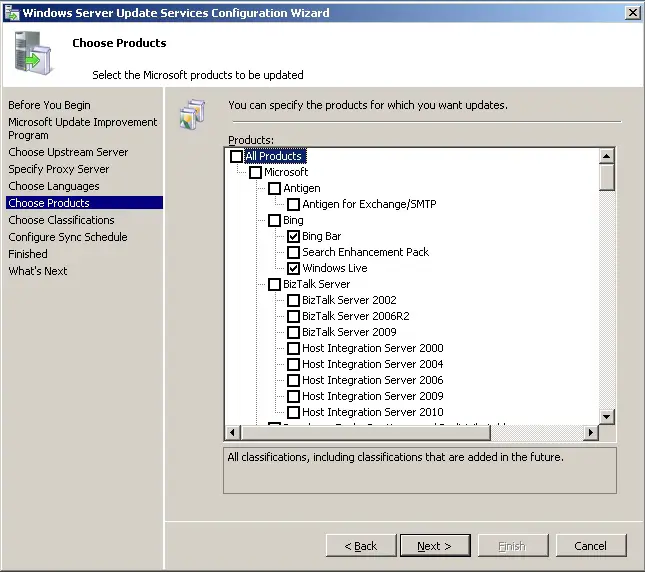Check the Microsoft checkbox
The width and height of the screenshot is (645, 572).
click(255, 172)
